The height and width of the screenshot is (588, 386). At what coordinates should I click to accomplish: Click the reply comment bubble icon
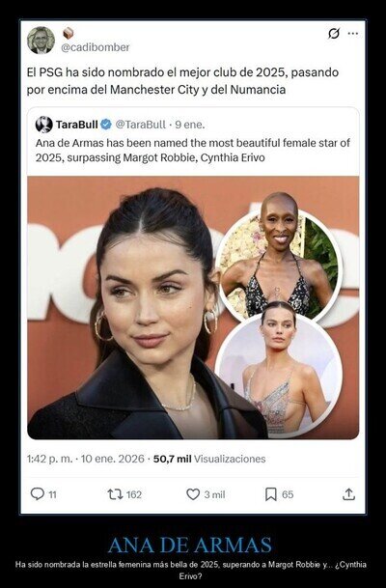point(37,494)
